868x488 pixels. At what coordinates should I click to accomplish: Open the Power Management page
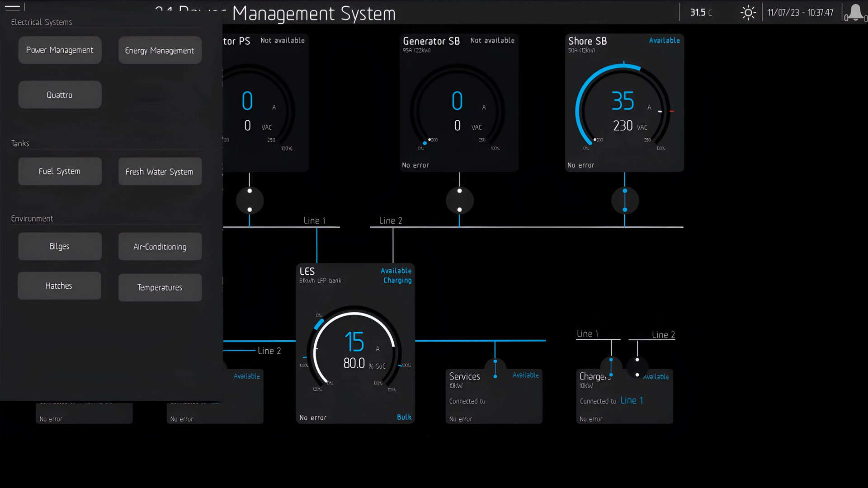(60, 50)
